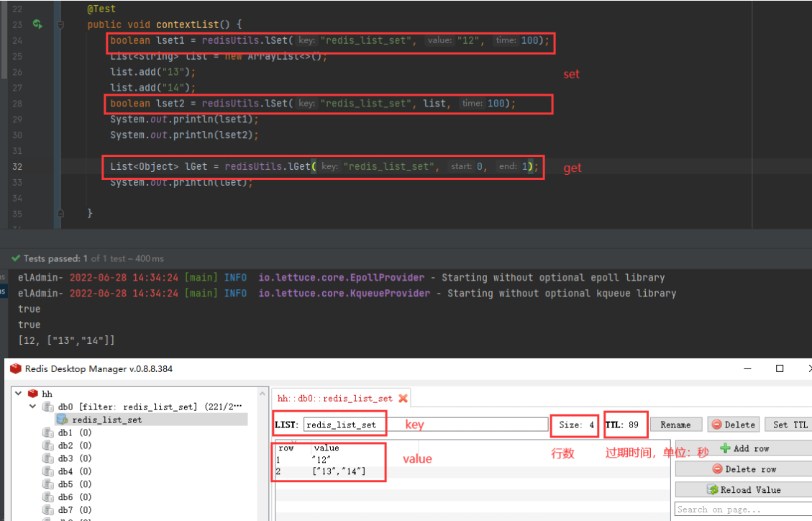The height and width of the screenshot is (521, 812).
Task: Click the Delete key button
Action: point(734,425)
